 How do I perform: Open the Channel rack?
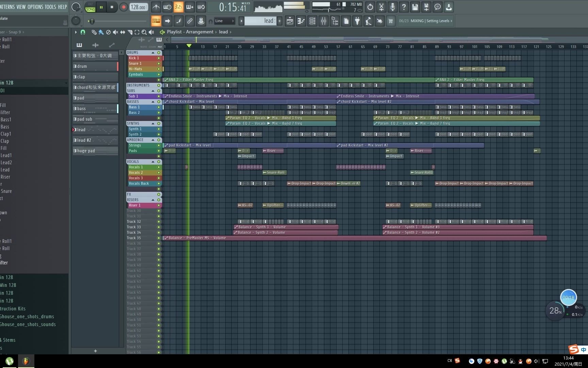(x=312, y=21)
